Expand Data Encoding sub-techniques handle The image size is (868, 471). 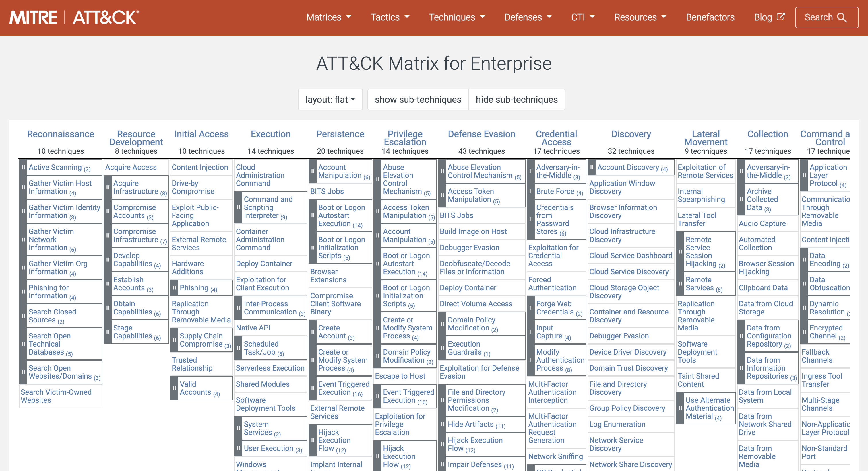coord(804,260)
